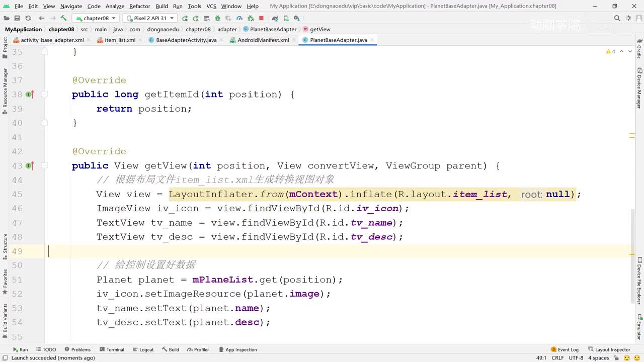Click the override gutter icon on line 38
This screenshot has height=362, width=644.
point(30,95)
